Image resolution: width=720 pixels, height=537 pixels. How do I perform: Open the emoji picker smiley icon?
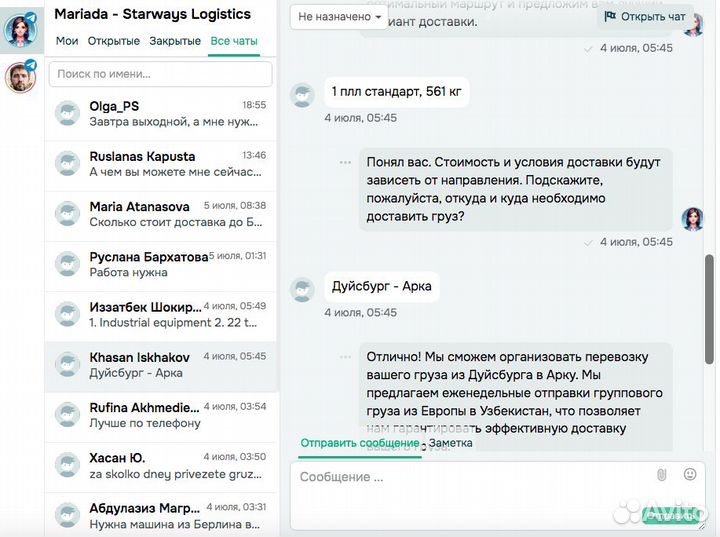pos(690,474)
